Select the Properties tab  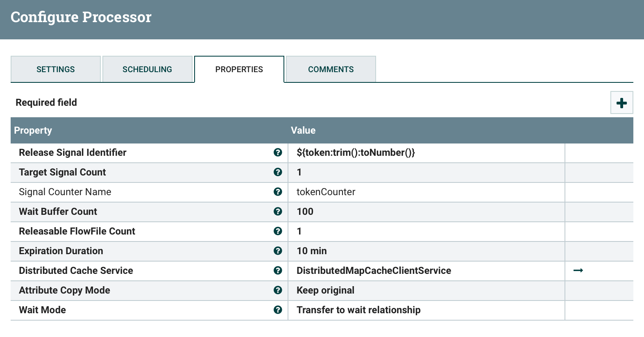239,69
